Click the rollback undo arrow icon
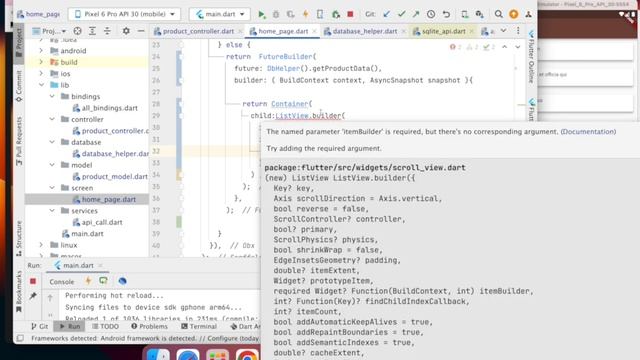This screenshot has height=360, width=640. (446, 14)
